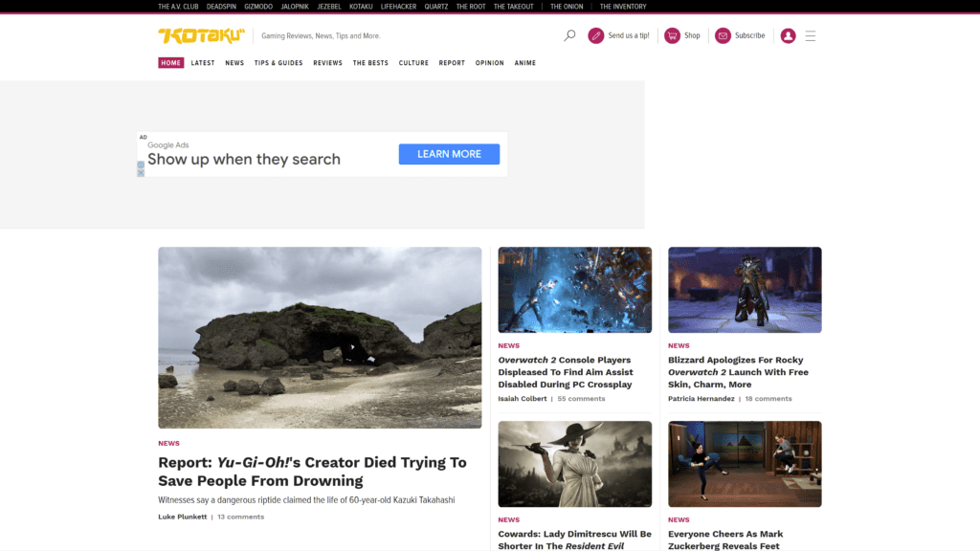
Task: Click The A.V. Club network link
Action: [178, 7]
